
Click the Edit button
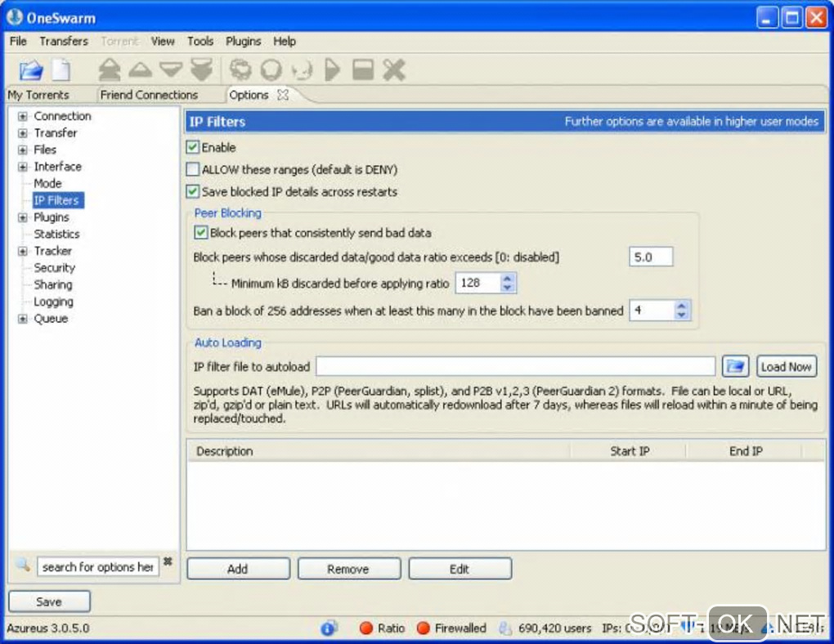coord(460,569)
